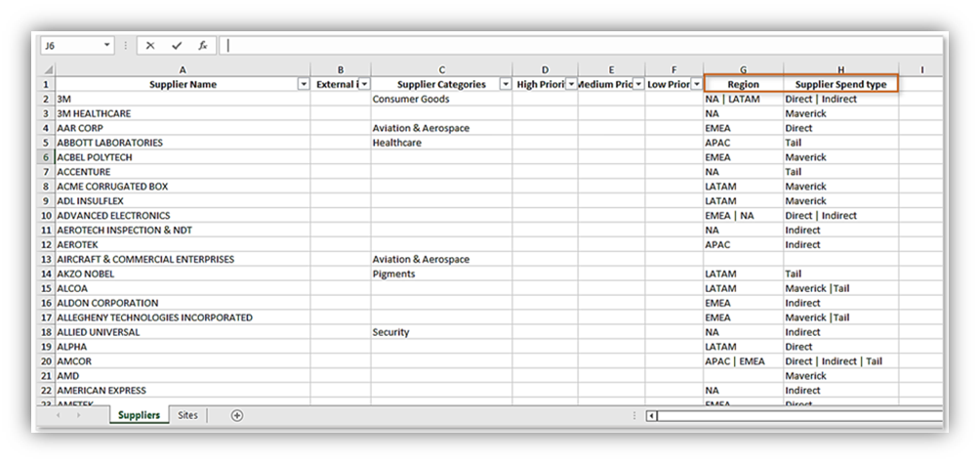Click the Insert Function fx icon
The width and height of the screenshot is (980, 464).
202,46
